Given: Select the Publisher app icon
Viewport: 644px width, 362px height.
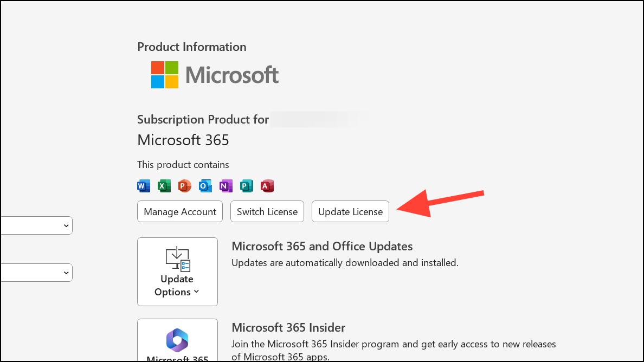Looking at the screenshot, I should [x=246, y=186].
